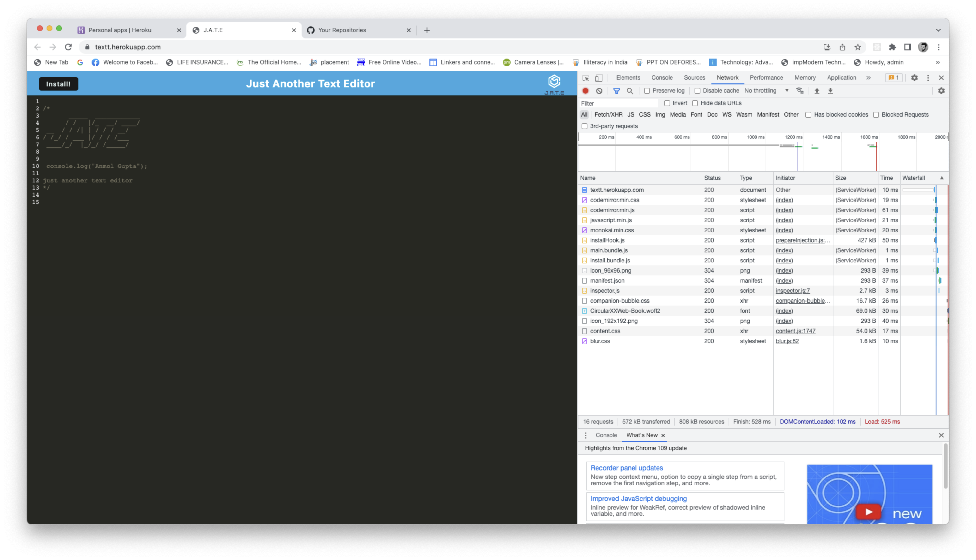Open network conditions panel icon
Viewport: 976px width, 560px height.
[x=800, y=91]
